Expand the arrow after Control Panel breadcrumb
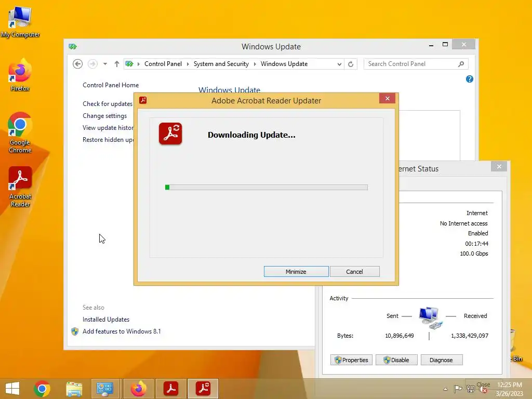 pos(188,64)
